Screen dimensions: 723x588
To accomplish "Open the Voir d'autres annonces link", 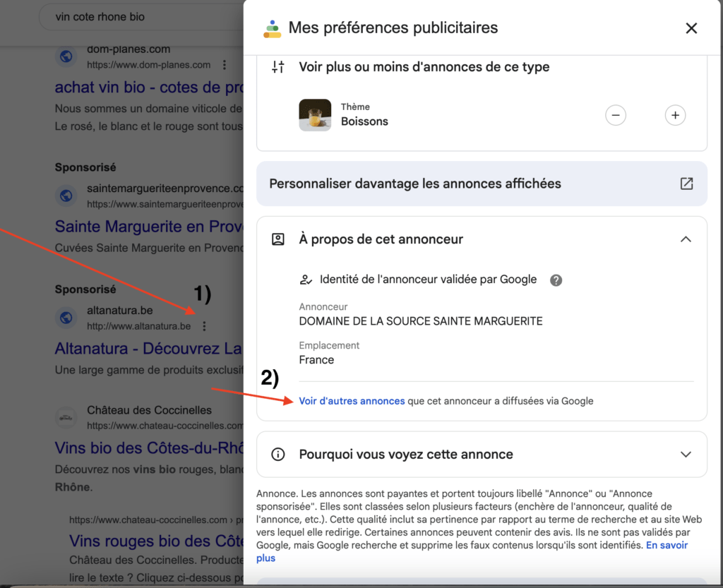I will tap(352, 401).
